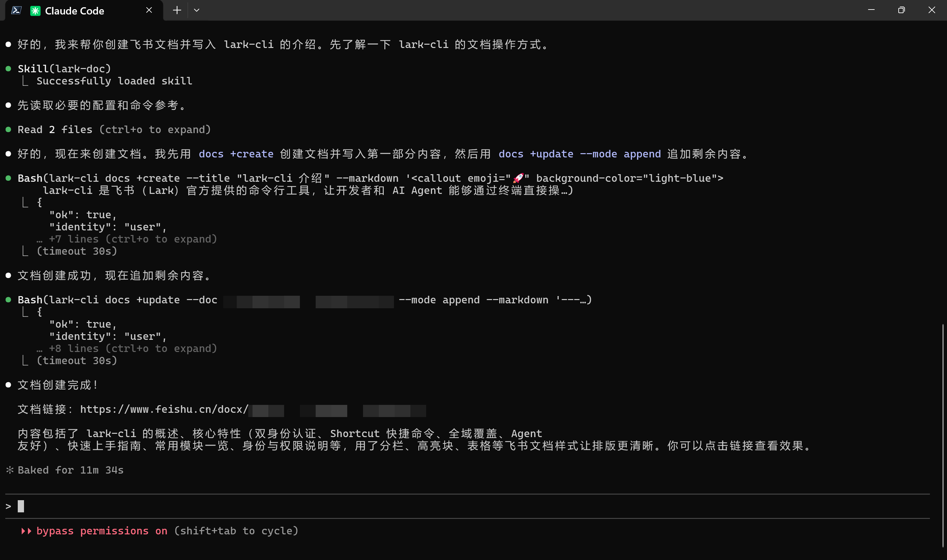Click "+8 lines (ctrl+o to expand)"
947x560 pixels.
(x=133, y=348)
